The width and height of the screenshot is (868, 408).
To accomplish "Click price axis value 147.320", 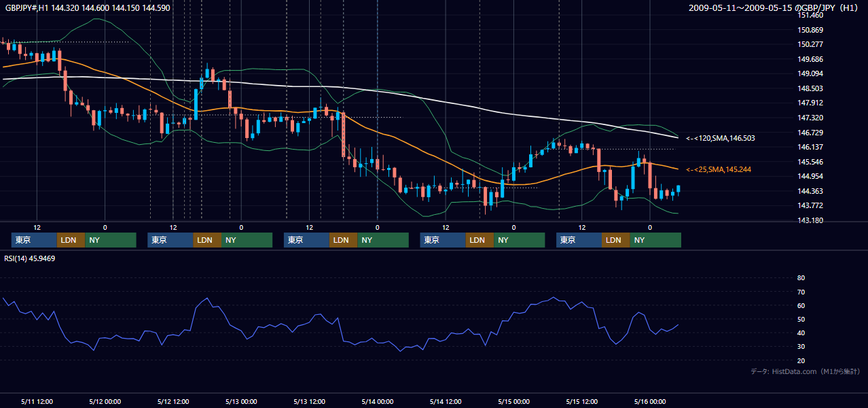I will point(810,118).
